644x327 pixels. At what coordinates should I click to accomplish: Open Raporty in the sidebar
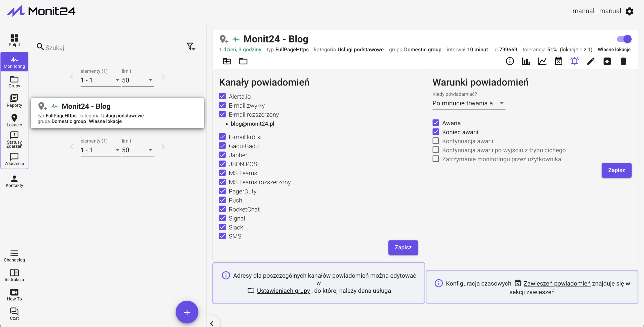point(14,101)
